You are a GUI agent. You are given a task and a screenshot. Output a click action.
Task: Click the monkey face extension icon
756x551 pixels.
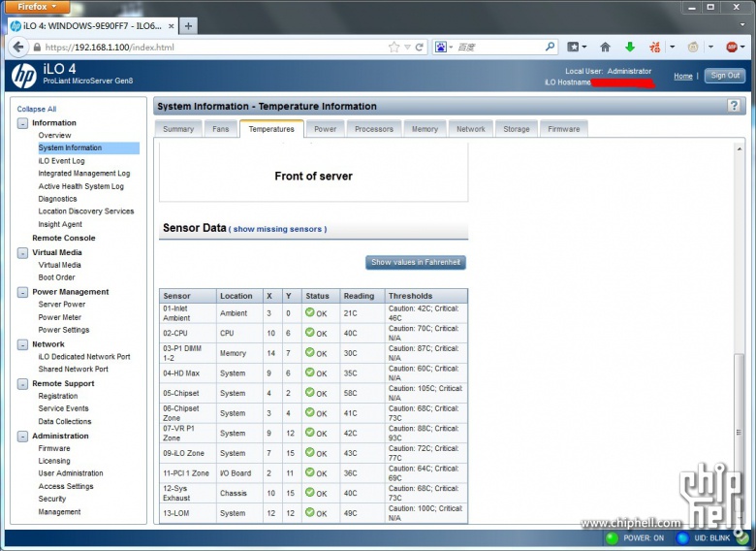[693, 47]
